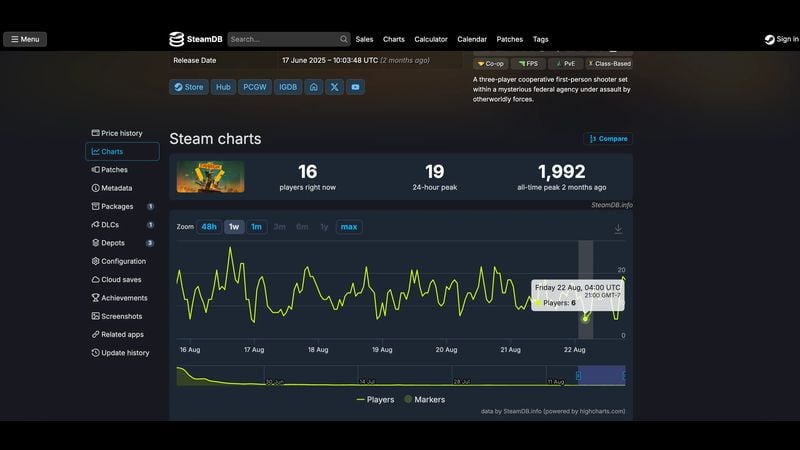Click the search magnifier icon
Image resolution: width=800 pixels, height=450 pixels.
(344, 39)
